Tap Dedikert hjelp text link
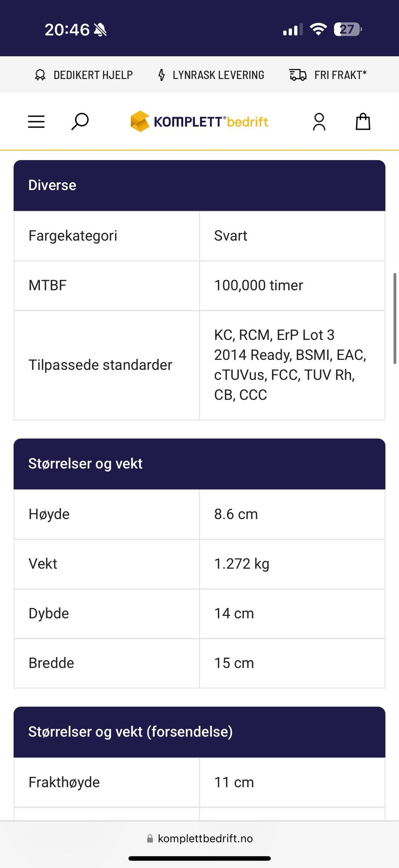This screenshot has width=399, height=868. pyautogui.click(x=93, y=75)
